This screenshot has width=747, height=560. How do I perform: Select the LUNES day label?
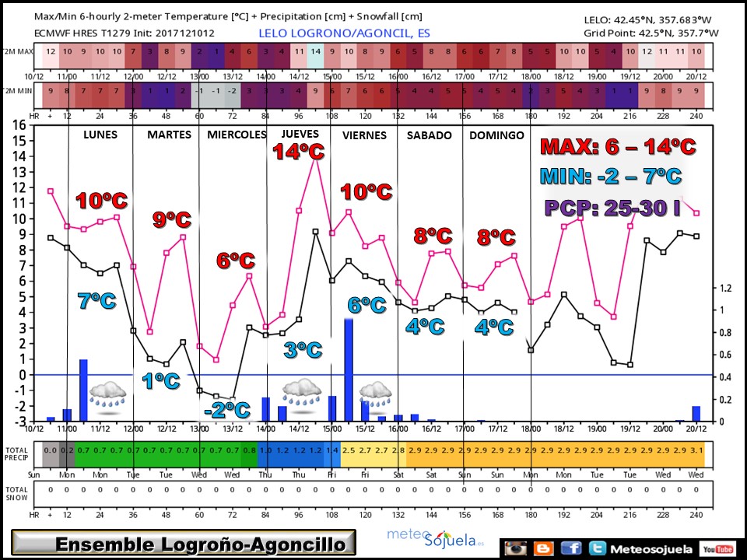(x=100, y=135)
